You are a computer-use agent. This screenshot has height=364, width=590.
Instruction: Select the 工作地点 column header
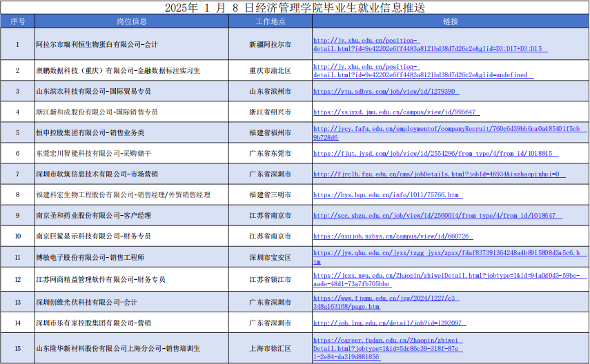click(270, 21)
